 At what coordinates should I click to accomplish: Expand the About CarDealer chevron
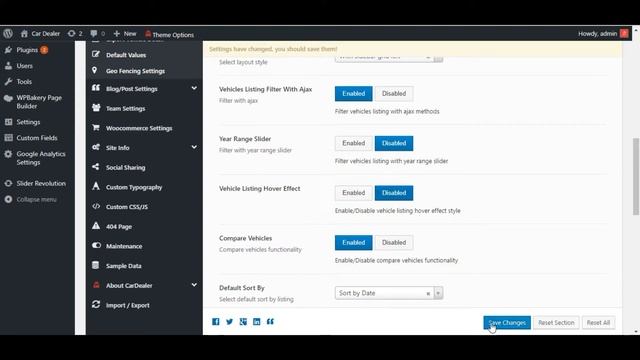194,285
